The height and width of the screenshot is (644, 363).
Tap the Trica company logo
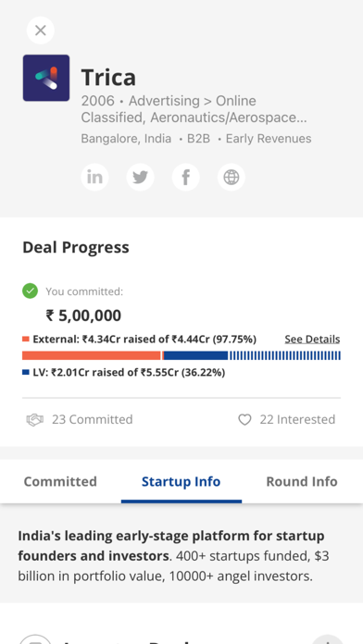46,78
